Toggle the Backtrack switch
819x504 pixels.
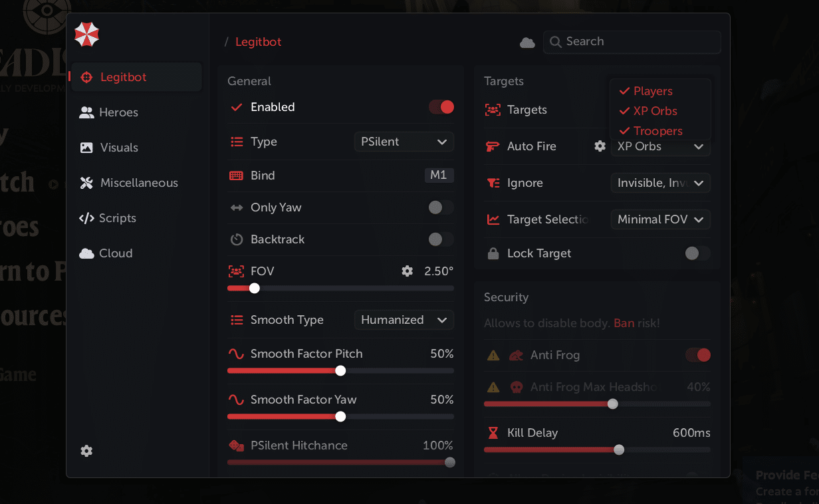(441, 239)
